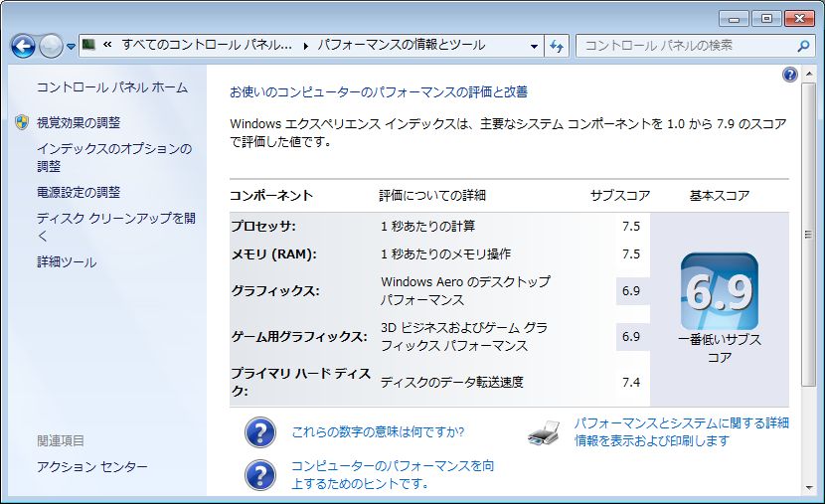The image size is (825, 504).
Task: Open 電源設定の調整 link
Action: coord(79,192)
